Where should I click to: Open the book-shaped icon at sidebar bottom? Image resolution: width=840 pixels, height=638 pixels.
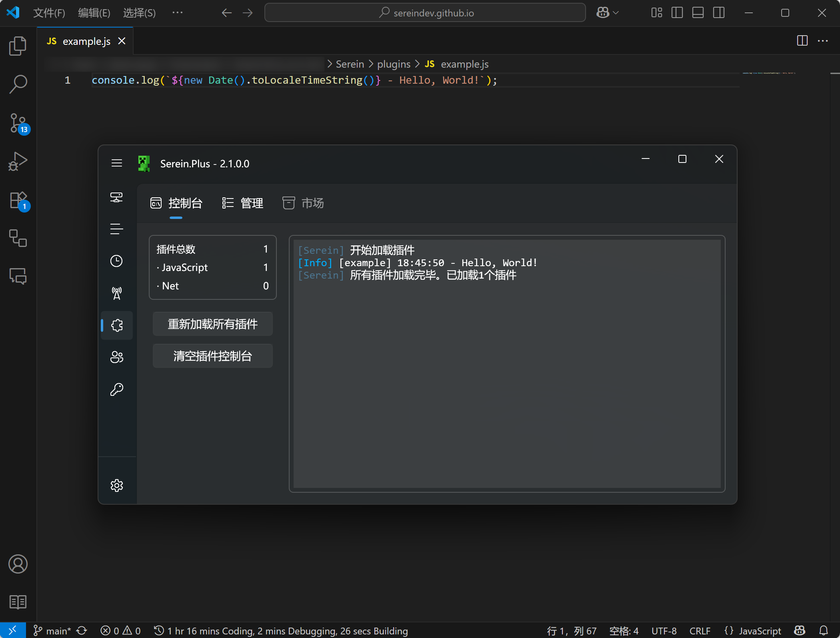coord(18,602)
